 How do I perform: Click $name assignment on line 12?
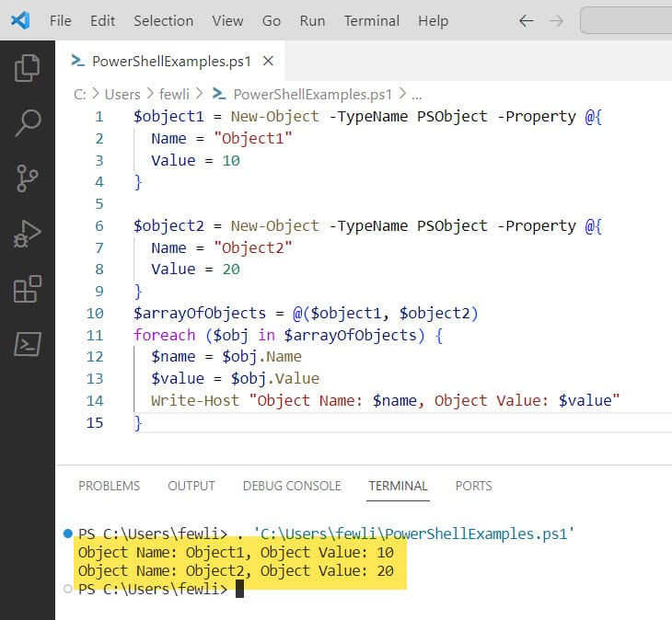[173, 357]
